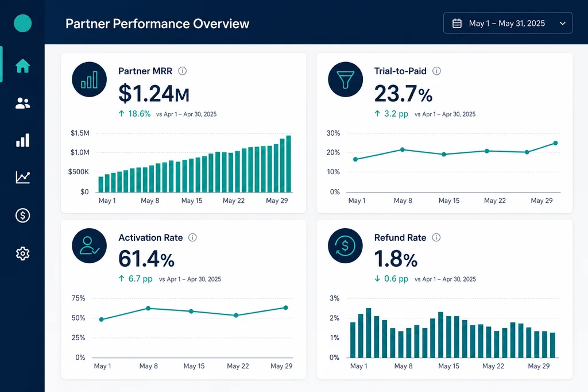Click the Refund Rate card heading

click(x=400, y=237)
